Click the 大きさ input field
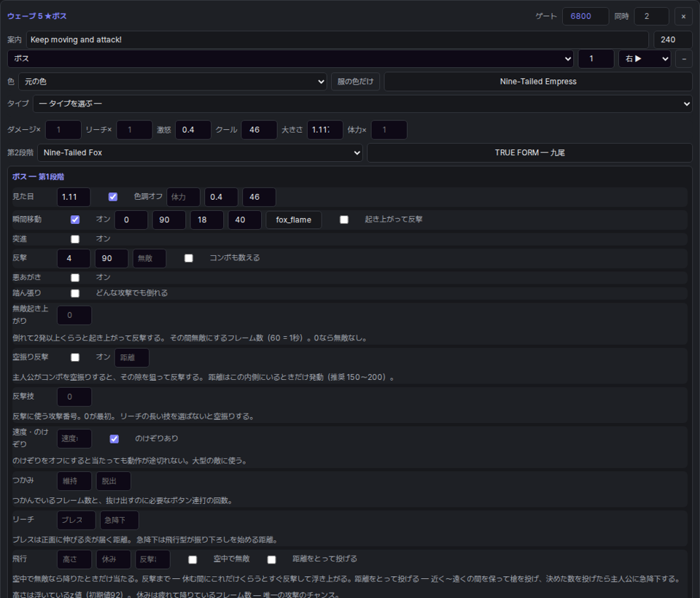The height and width of the screenshot is (598, 700). click(325, 130)
